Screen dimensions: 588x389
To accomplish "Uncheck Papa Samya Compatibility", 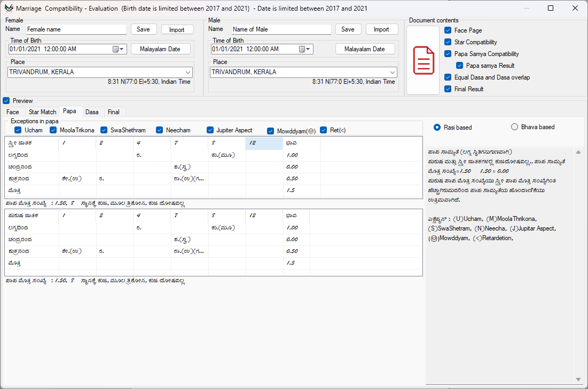I will coord(448,53).
